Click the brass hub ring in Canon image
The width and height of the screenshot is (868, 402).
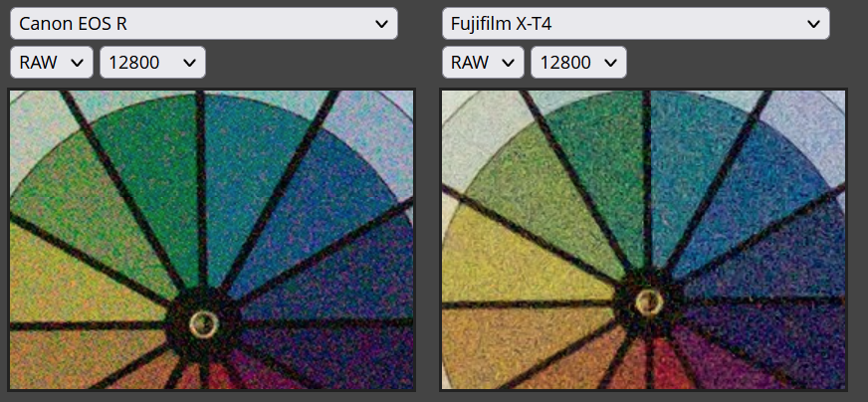(x=204, y=324)
